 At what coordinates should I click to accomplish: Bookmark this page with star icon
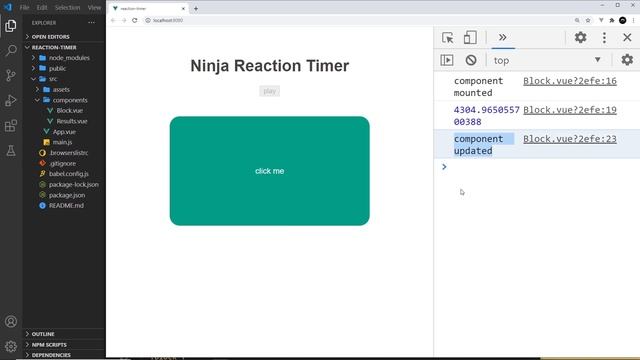[x=588, y=20]
